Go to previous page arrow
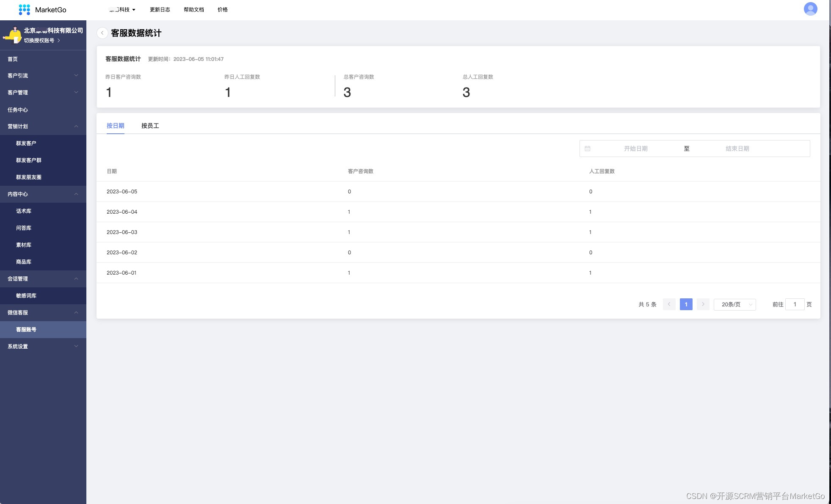The height and width of the screenshot is (504, 831). tap(669, 304)
